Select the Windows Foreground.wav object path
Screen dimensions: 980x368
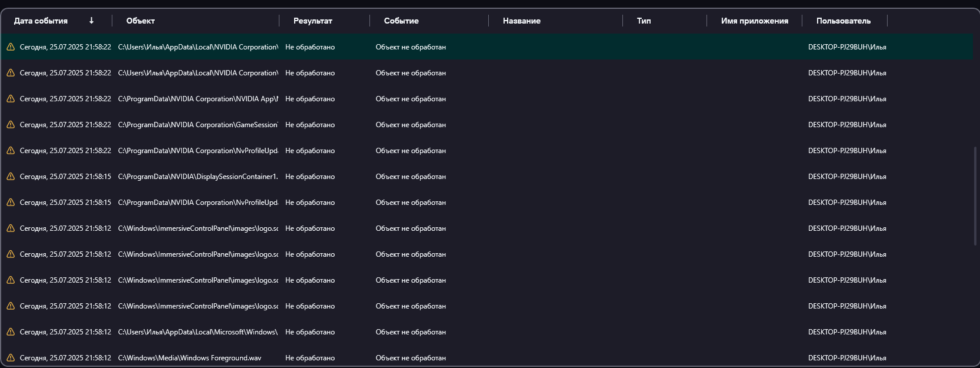tap(189, 358)
